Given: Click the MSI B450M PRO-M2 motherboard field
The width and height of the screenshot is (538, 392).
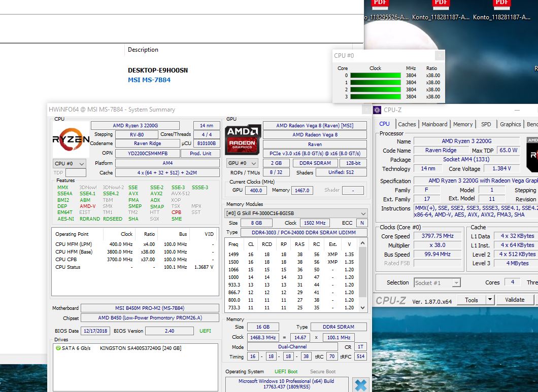Looking at the screenshot, I should [x=150, y=308].
